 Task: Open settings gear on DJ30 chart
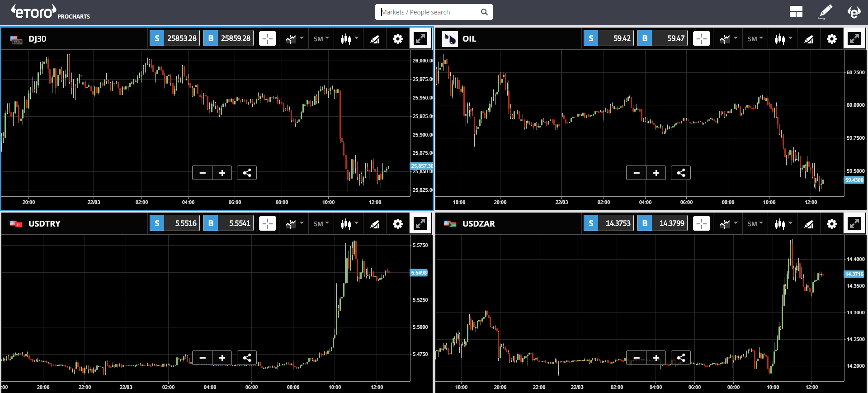tap(397, 39)
